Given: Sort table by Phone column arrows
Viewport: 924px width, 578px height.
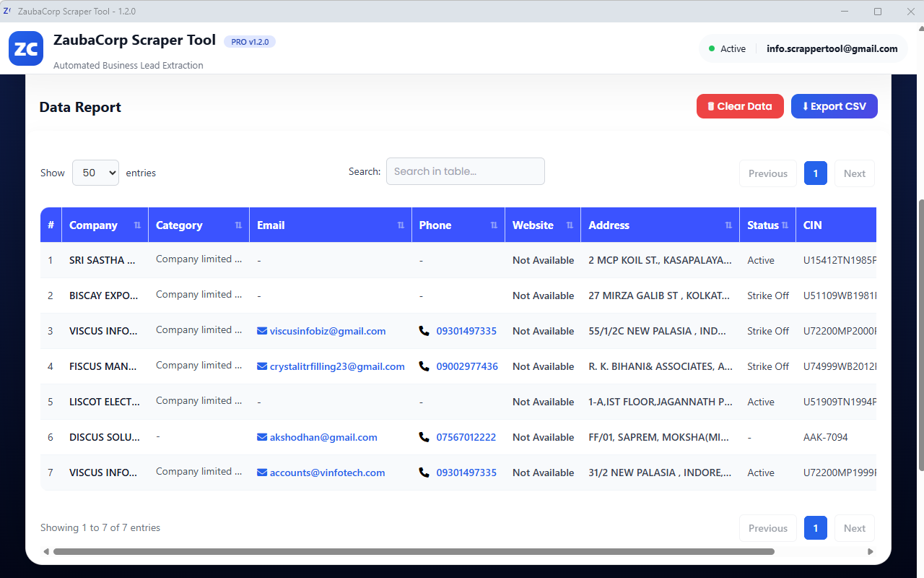Looking at the screenshot, I should coord(494,225).
